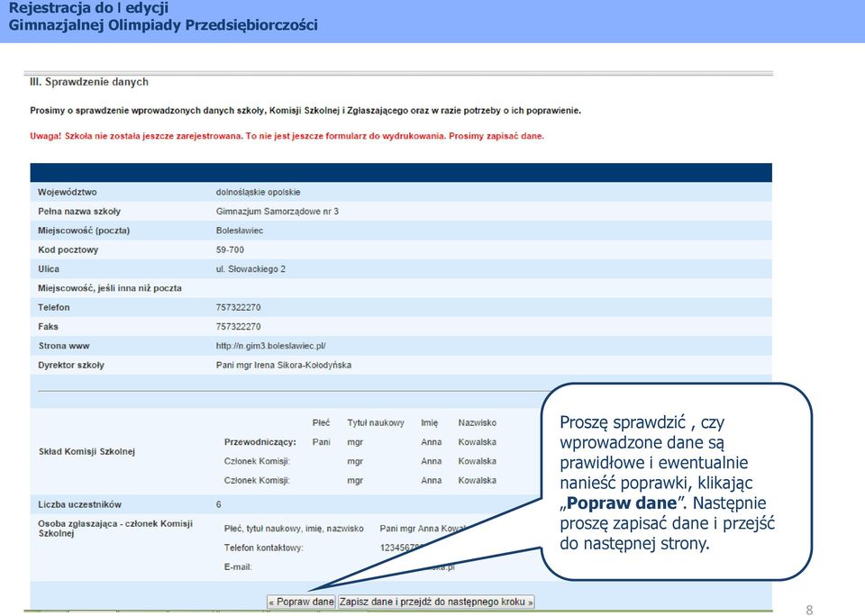This screenshot has height=616, width=865.
Task: Select the website link http://n.gim3.boleslawiec.pl/
Action: 270,346
